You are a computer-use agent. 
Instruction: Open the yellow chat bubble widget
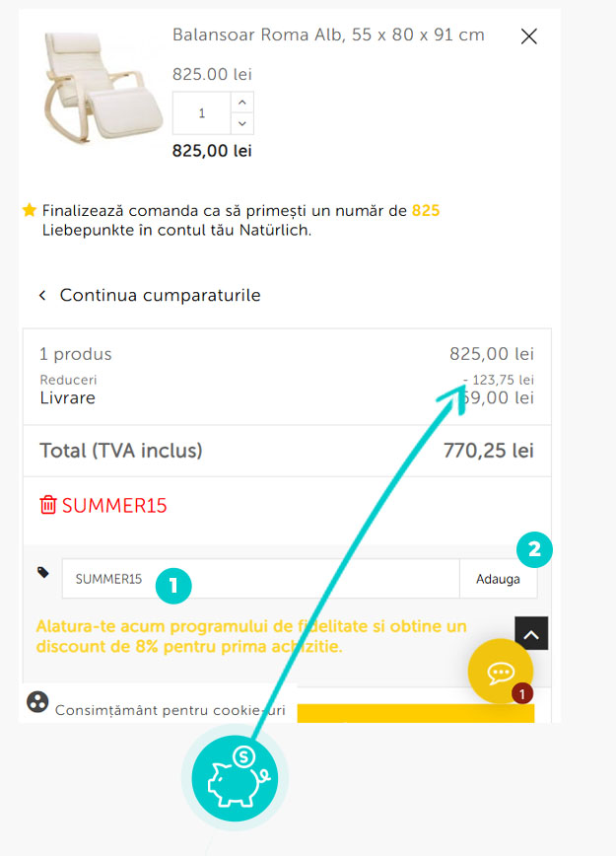click(x=500, y=673)
